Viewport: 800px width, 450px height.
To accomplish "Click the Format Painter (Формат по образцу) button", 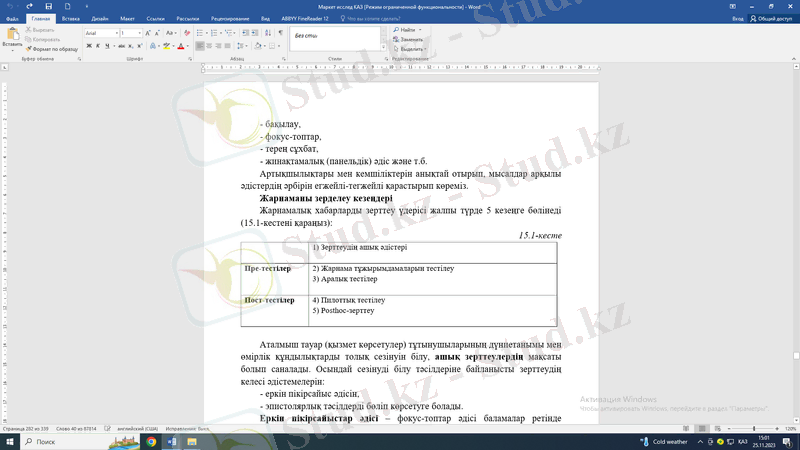I will [52, 49].
